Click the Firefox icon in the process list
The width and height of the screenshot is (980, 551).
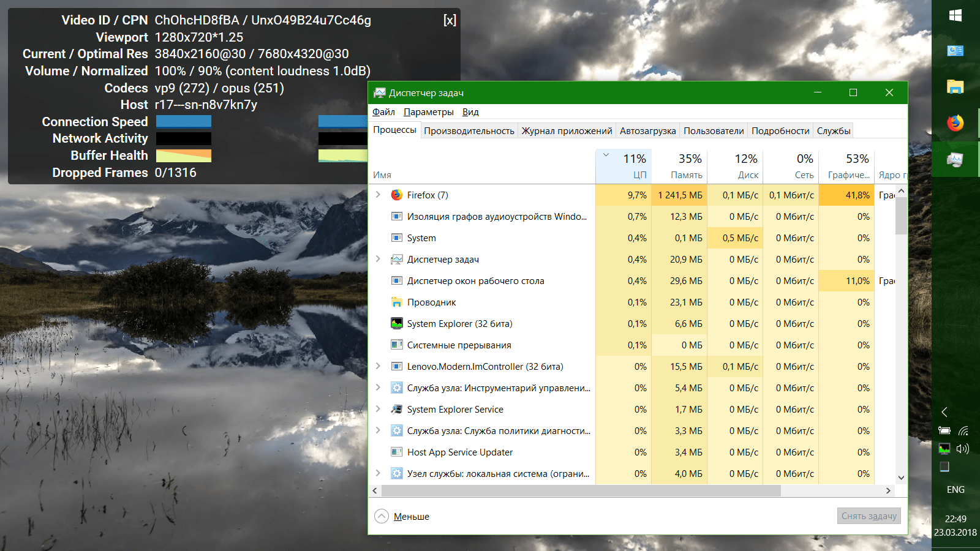[397, 195]
